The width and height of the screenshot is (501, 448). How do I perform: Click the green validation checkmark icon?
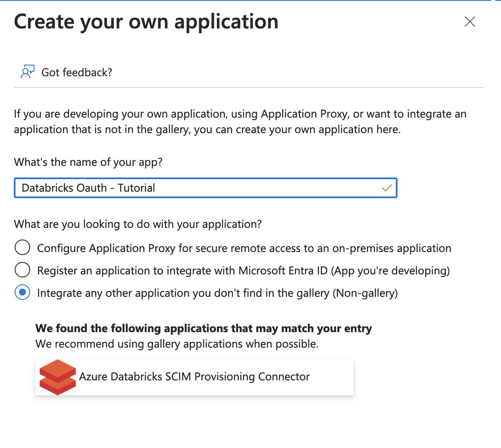pyautogui.click(x=387, y=188)
